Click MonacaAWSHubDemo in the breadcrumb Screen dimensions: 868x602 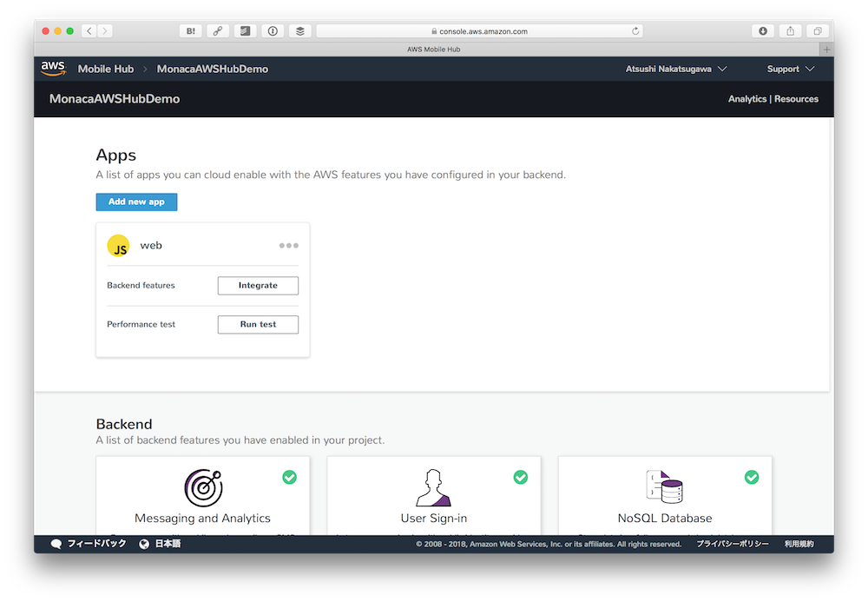point(213,69)
